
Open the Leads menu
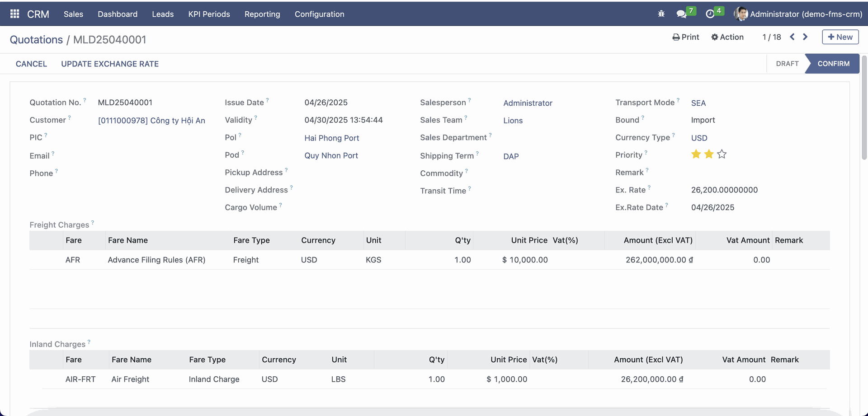point(163,14)
